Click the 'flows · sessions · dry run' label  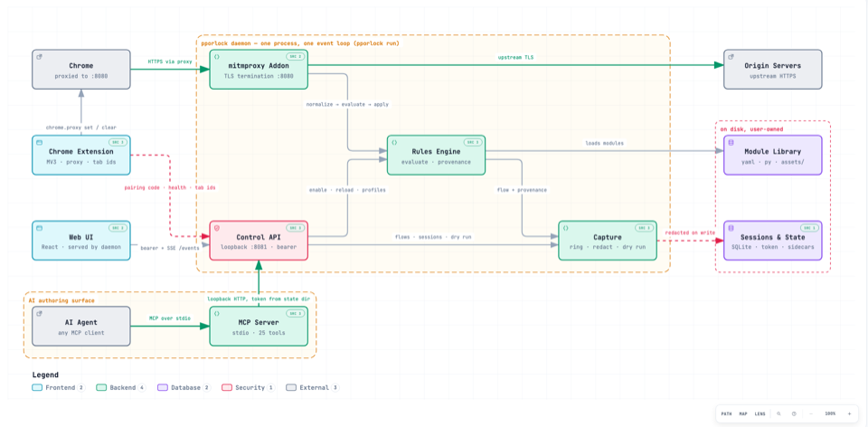click(x=433, y=236)
